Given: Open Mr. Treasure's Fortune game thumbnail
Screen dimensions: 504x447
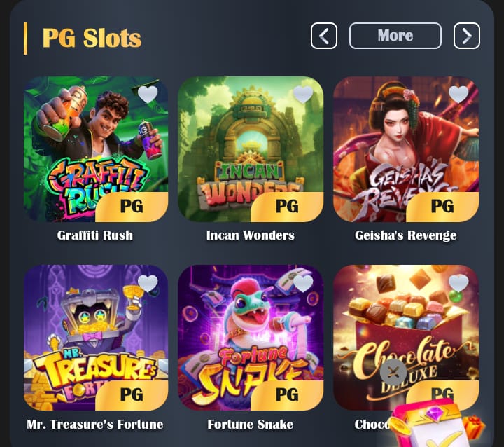Looking at the screenshot, I should click(96, 338).
